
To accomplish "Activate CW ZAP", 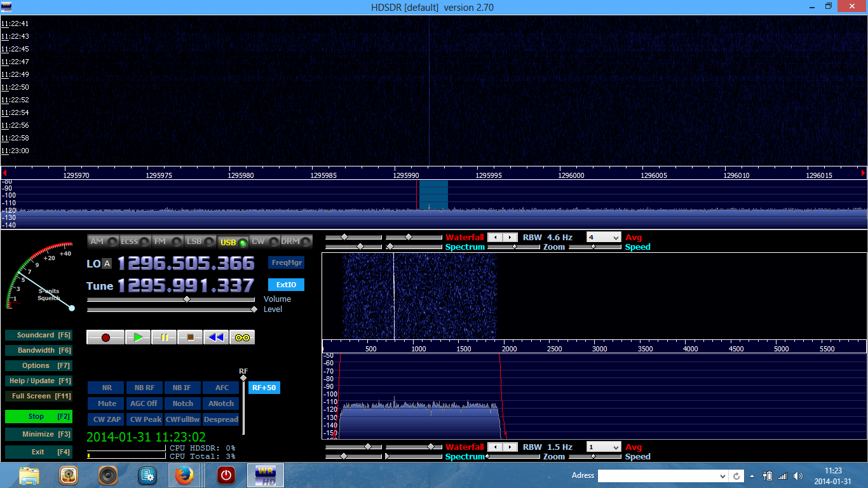I will coord(107,419).
